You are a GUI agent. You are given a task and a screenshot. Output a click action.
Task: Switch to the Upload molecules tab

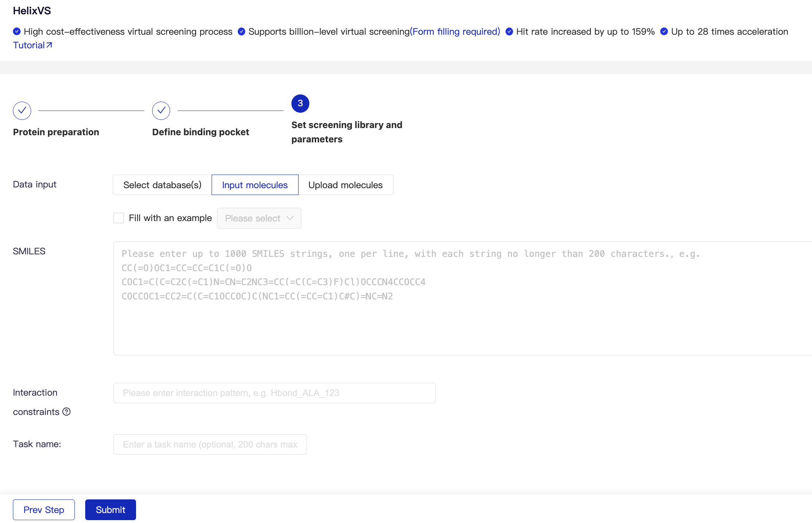click(345, 185)
